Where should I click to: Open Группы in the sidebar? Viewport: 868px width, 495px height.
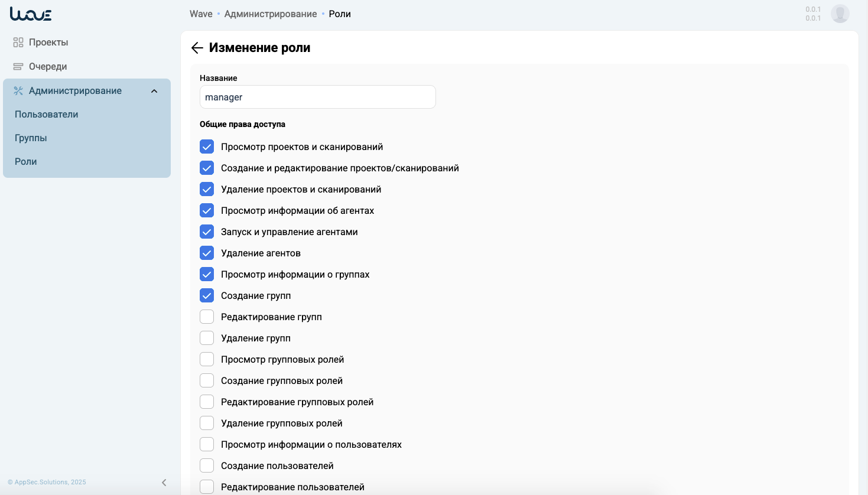(31, 138)
